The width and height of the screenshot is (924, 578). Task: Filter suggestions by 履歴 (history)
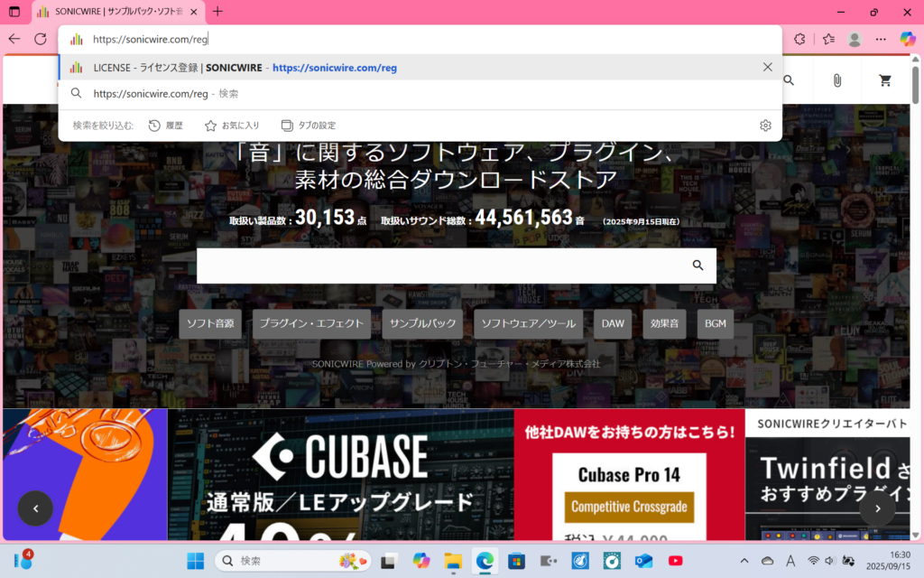[x=165, y=126]
